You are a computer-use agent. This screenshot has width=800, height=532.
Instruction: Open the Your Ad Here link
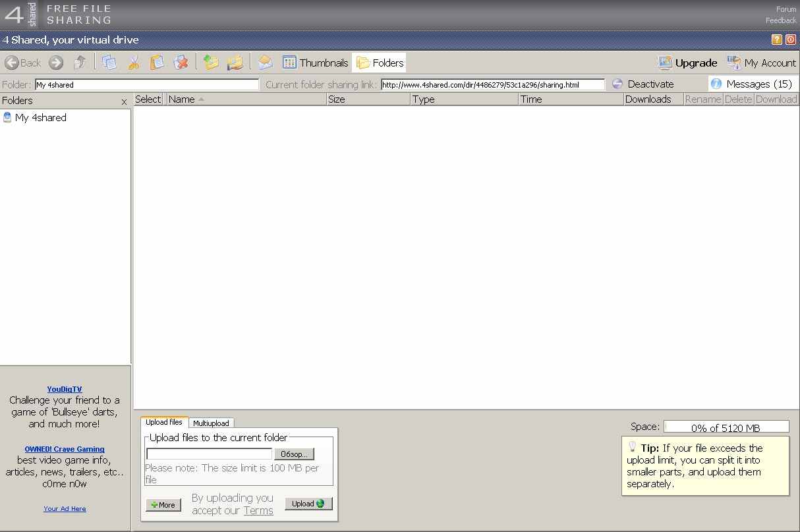tap(65, 508)
